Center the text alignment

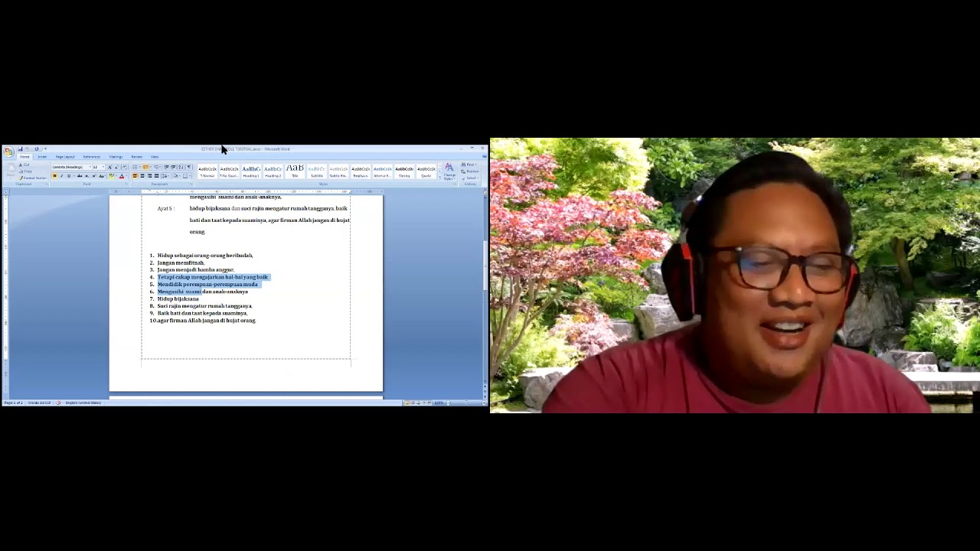(142, 176)
